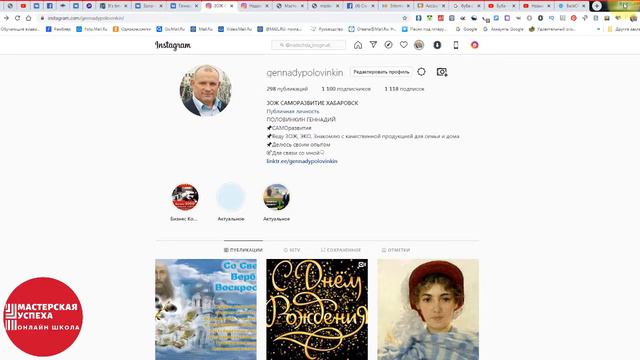This screenshot has height=360, width=640.
Task: Switch to the IGTV tab
Action: coord(292,250)
